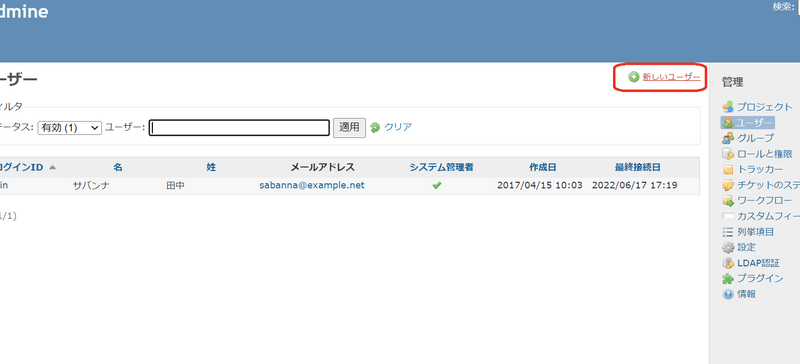Click the ワークフロー sidebar icon

coord(728,201)
